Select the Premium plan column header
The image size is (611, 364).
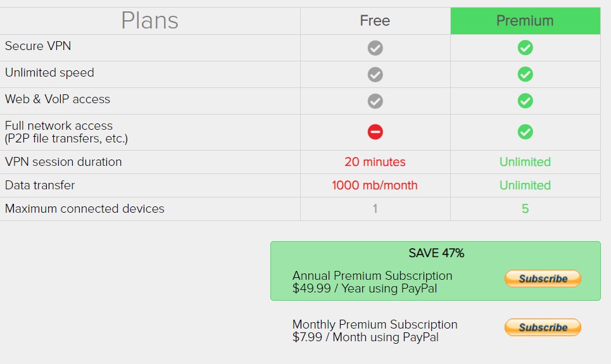[526, 21]
